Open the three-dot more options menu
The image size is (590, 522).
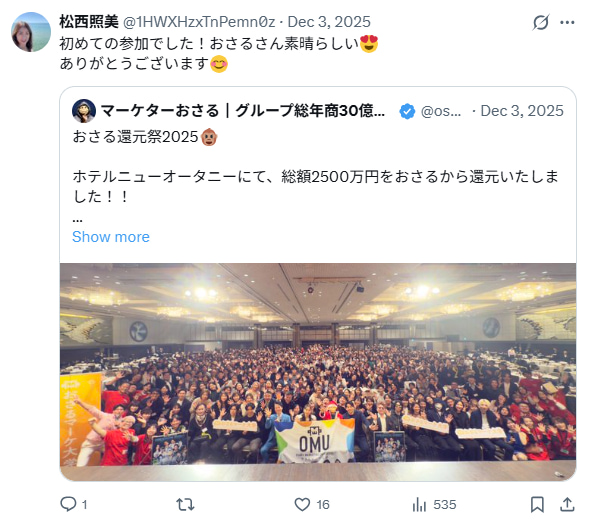[x=567, y=22]
